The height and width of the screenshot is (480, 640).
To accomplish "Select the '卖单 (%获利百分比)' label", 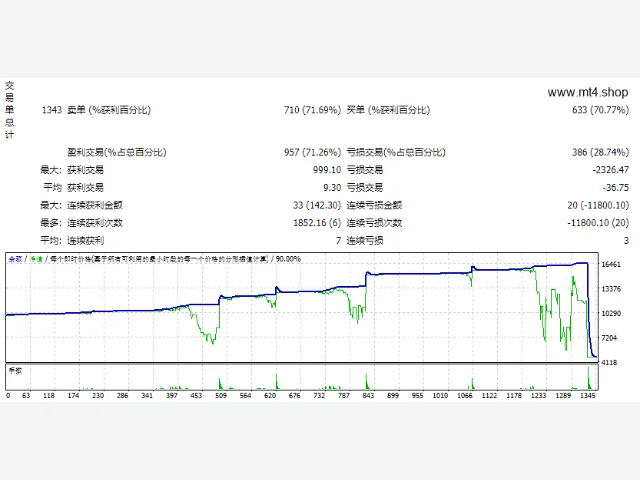I will (109, 110).
